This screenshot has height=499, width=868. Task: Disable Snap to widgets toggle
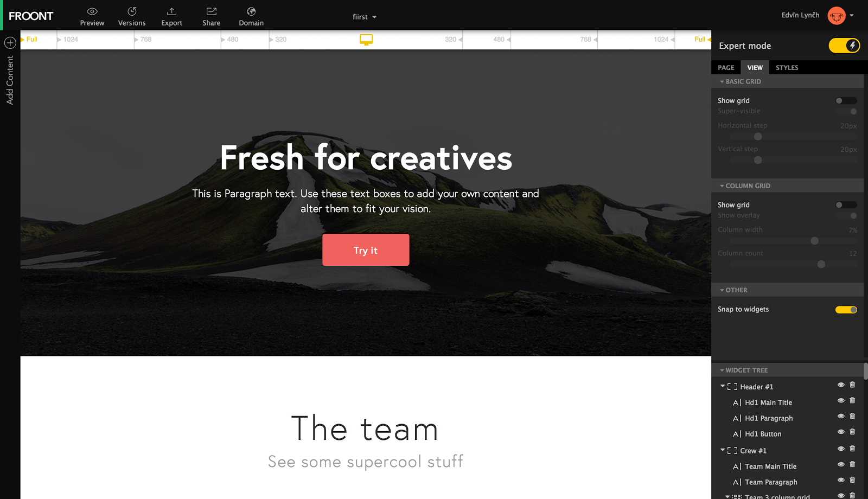[x=846, y=310]
